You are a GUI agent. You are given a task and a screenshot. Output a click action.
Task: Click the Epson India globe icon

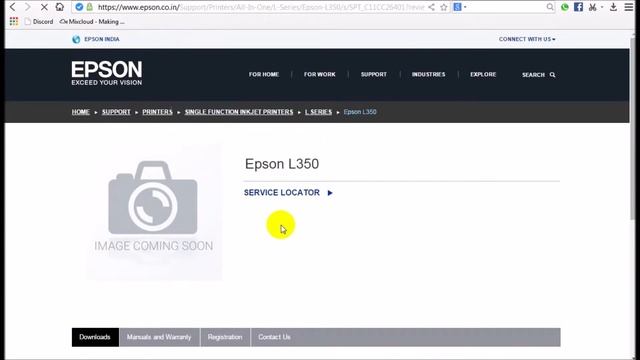76,39
